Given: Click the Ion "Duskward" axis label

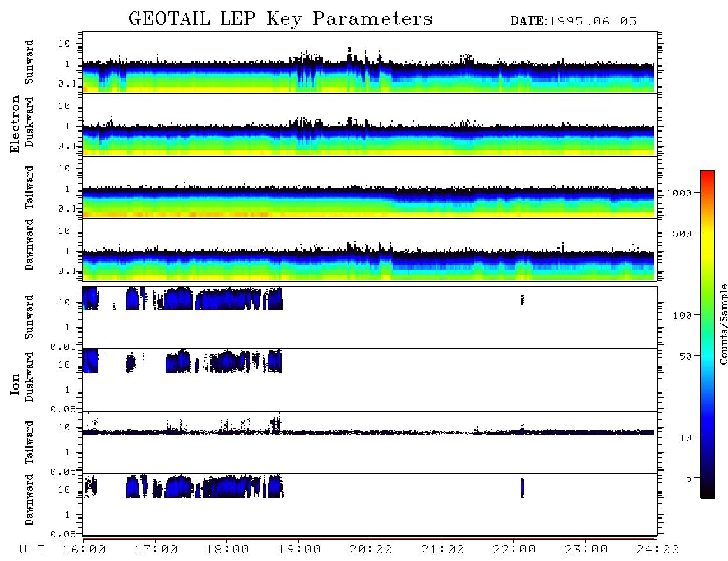Looking at the screenshot, I should pos(29,377).
